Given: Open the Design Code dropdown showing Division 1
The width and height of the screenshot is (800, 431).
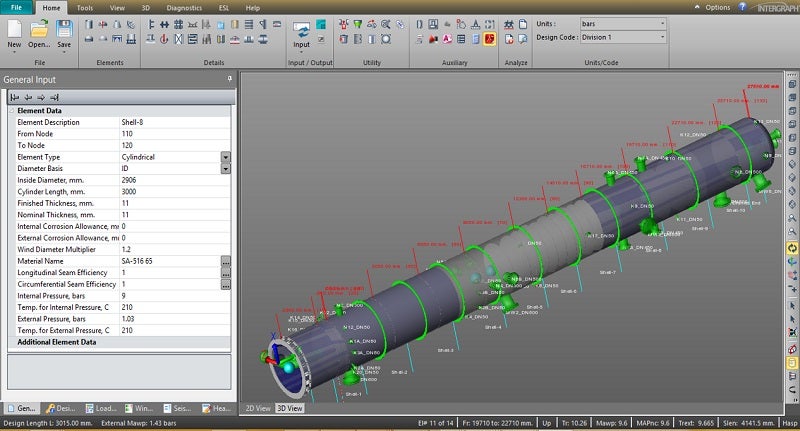Looking at the screenshot, I should coord(662,37).
